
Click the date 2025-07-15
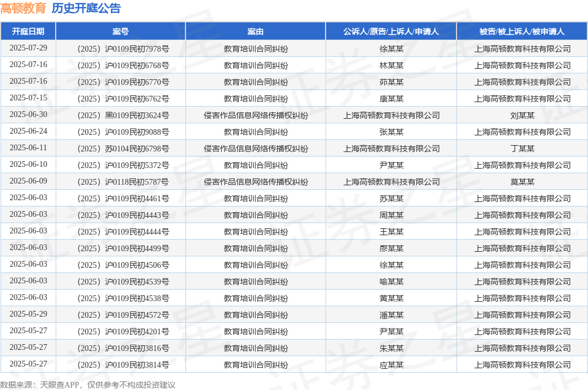pos(29,97)
